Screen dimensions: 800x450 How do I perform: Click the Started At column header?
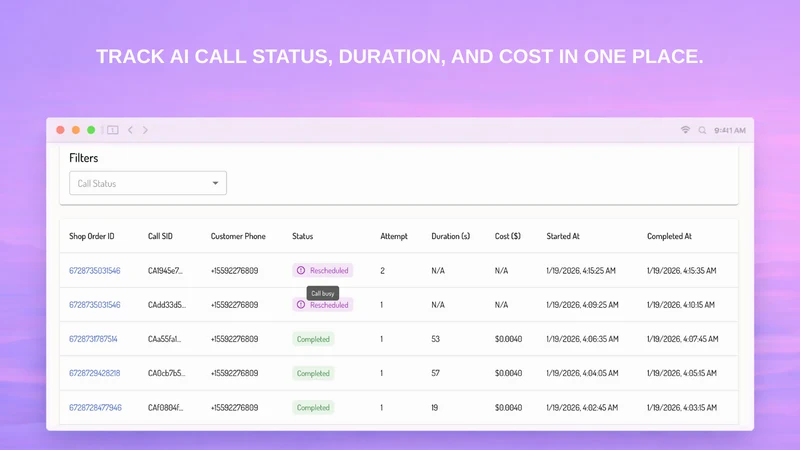tap(563, 236)
